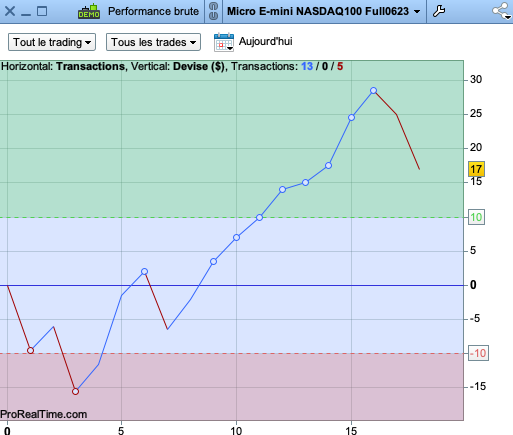The height and width of the screenshot is (435, 513).
Task: Click the x-axis label 10
Action: (x=236, y=430)
